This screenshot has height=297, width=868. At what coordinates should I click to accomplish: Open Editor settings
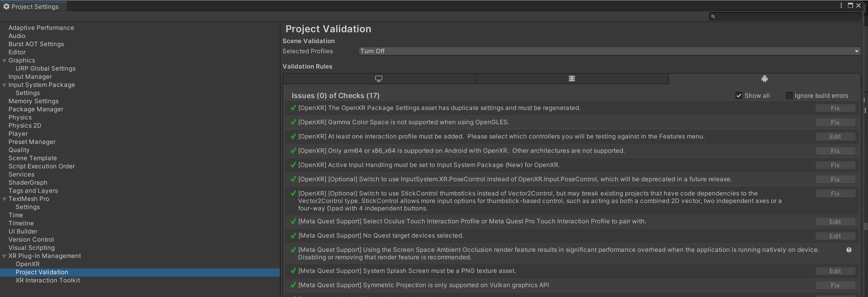pyautogui.click(x=17, y=52)
